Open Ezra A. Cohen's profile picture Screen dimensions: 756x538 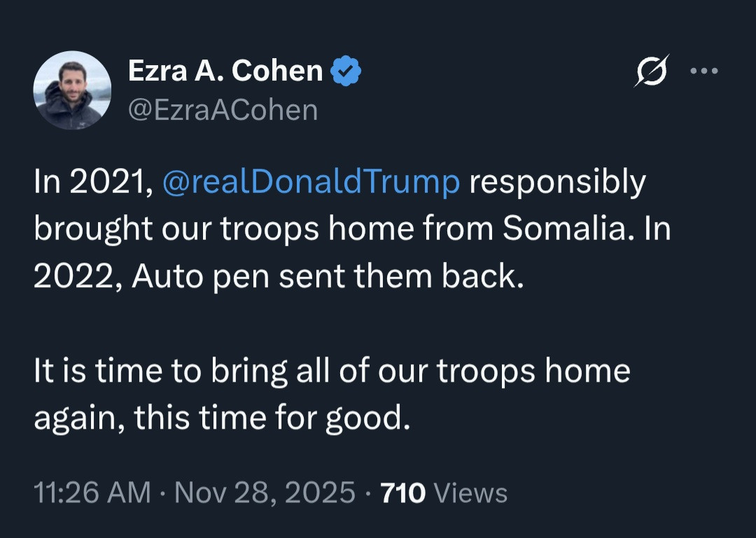pyautogui.click(x=72, y=90)
